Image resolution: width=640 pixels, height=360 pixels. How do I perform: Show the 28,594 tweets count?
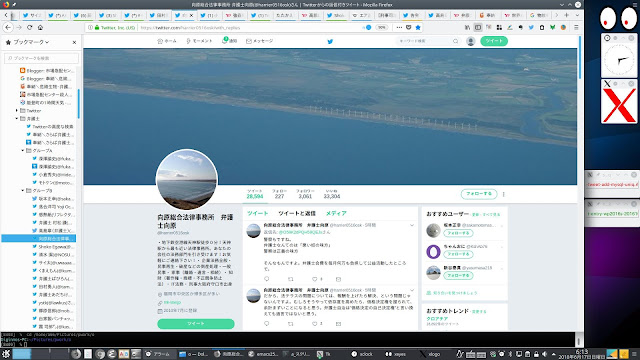coord(255,194)
